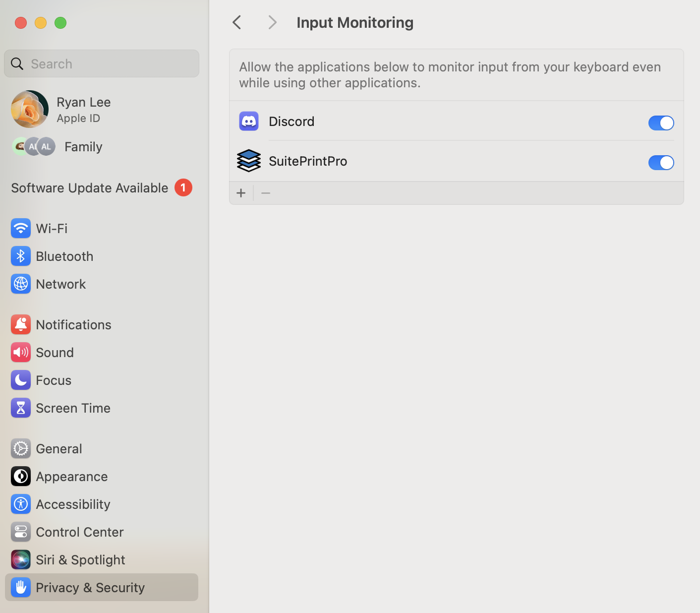
Task: Click the Discord app icon
Action: tap(249, 121)
